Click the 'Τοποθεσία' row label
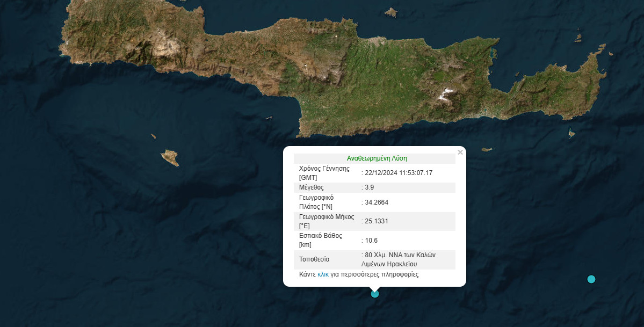This screenshot has height=327, width=644. (314, 259)
